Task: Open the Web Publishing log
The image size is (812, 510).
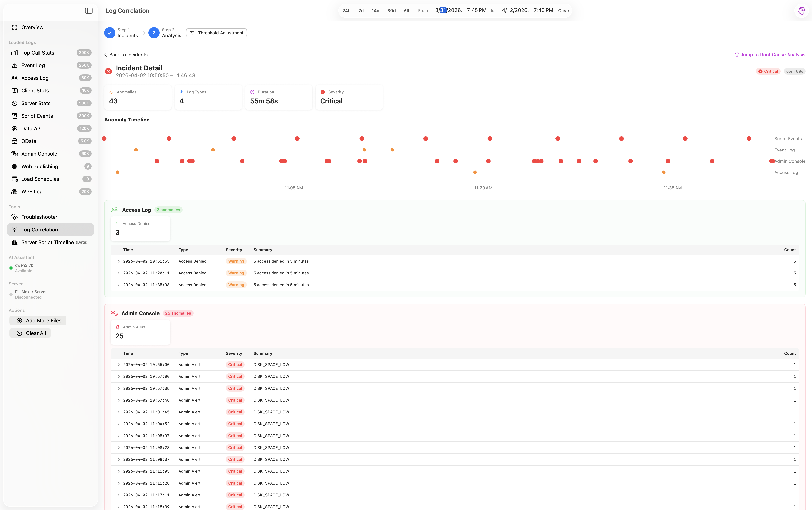Action: (x=39, y=166)
